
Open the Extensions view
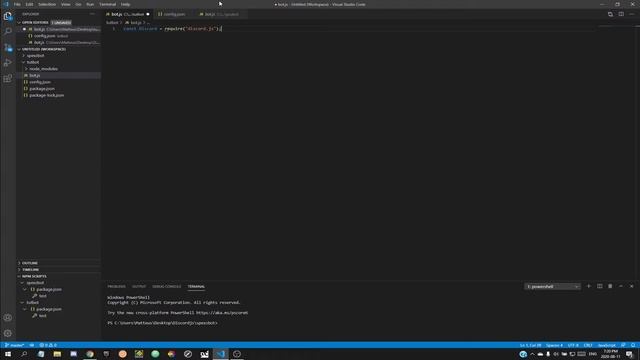coord(8,78)
